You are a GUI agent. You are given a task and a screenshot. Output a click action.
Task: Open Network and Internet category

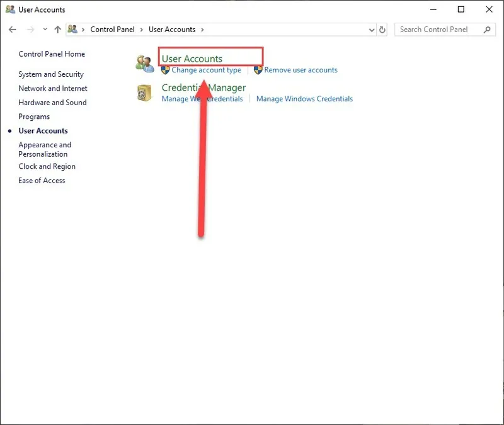click(53, 88)
